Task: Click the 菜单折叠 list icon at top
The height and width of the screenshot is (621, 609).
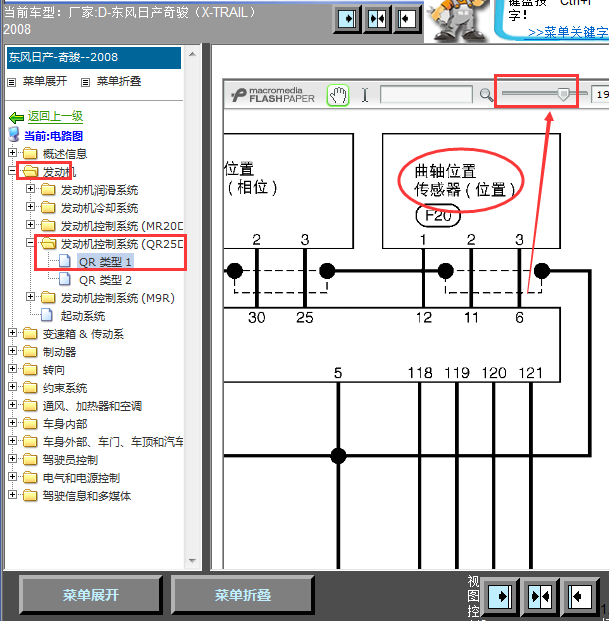Action: tap(85, 82)
